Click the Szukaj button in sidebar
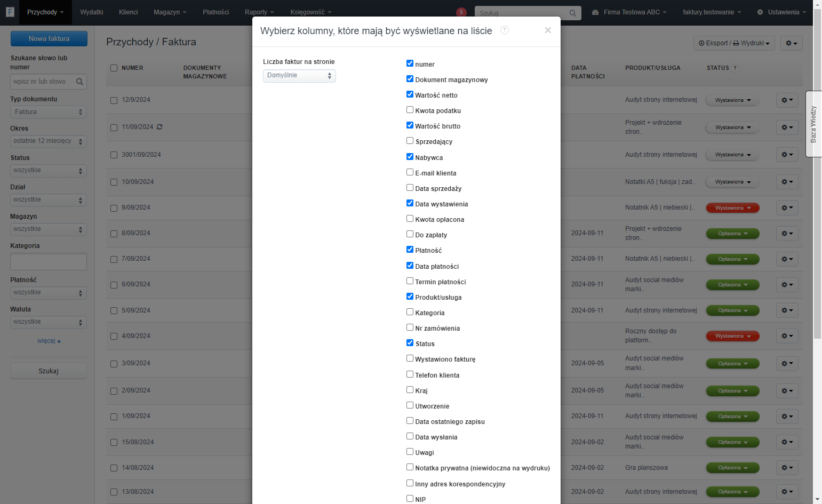 click(49, 371)
